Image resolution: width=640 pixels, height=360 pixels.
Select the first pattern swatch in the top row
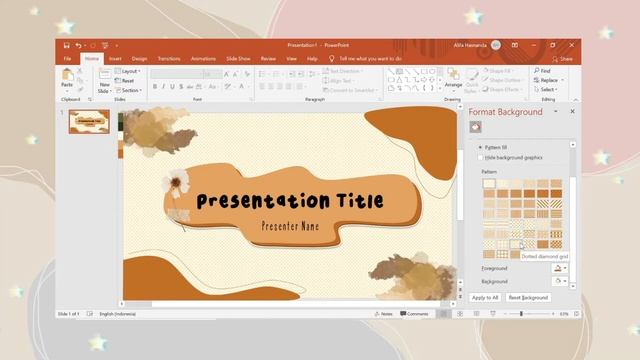[489, 183]
